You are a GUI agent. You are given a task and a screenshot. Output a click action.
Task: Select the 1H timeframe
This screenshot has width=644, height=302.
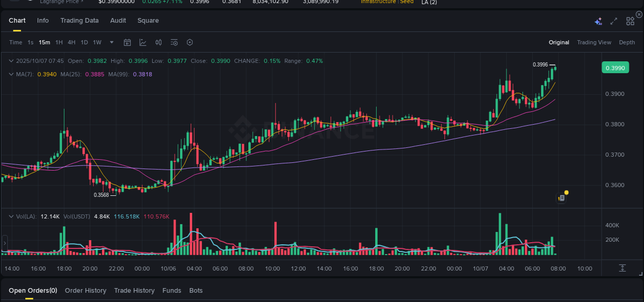point(58,42)
